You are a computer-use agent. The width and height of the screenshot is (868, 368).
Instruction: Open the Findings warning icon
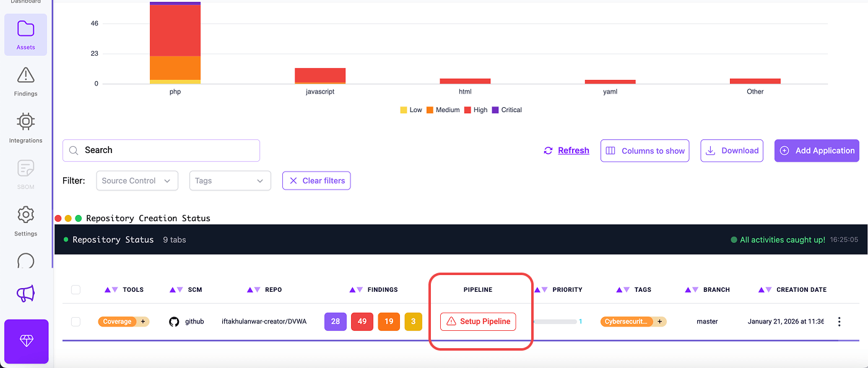click(x=25, y=81)
